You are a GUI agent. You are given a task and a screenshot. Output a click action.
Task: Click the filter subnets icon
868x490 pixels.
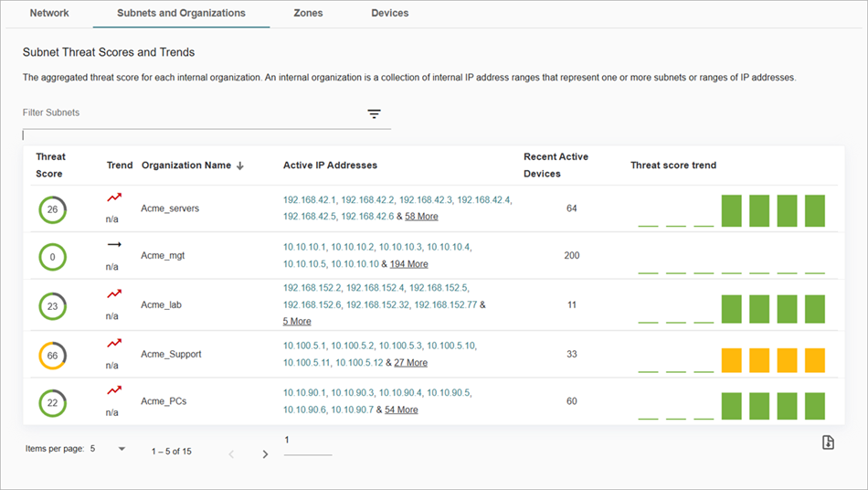click(x=374, y=114)
